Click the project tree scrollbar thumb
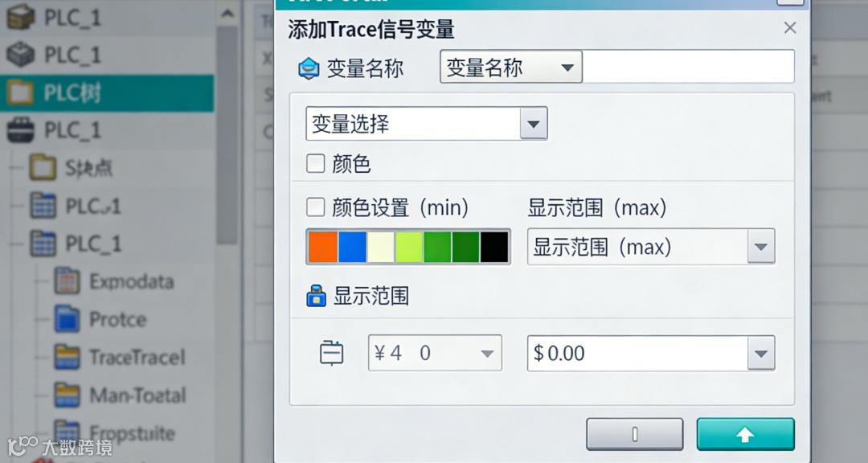 click(227, 136)
